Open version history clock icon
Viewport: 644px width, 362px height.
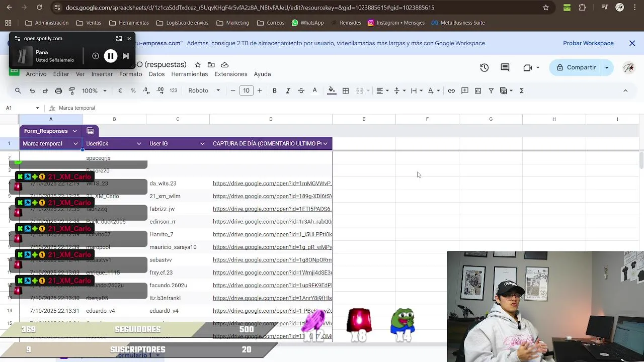click(485, 67)
